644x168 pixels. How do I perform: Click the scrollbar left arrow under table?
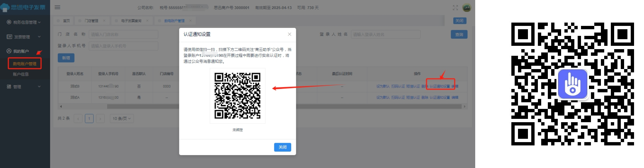click(61, 107)
